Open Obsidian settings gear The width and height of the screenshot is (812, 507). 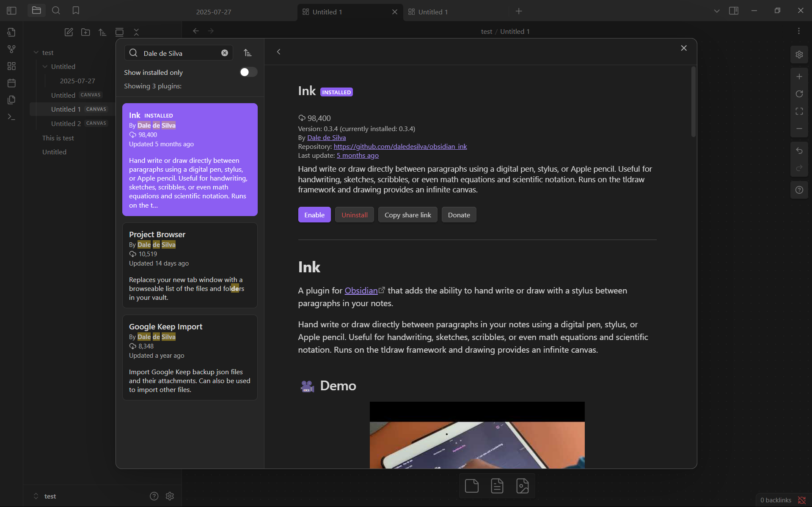click(x=170, y=496)
